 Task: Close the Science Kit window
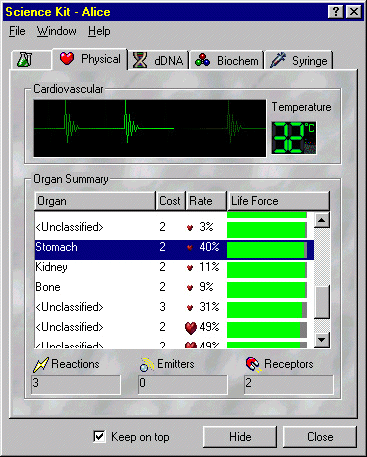(x=354, y=12)
